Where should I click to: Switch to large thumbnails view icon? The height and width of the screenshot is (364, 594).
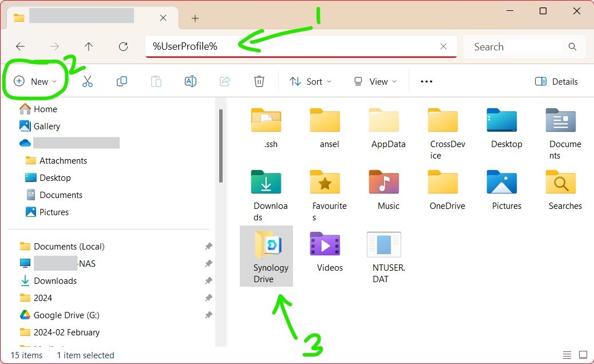point(583,355)
